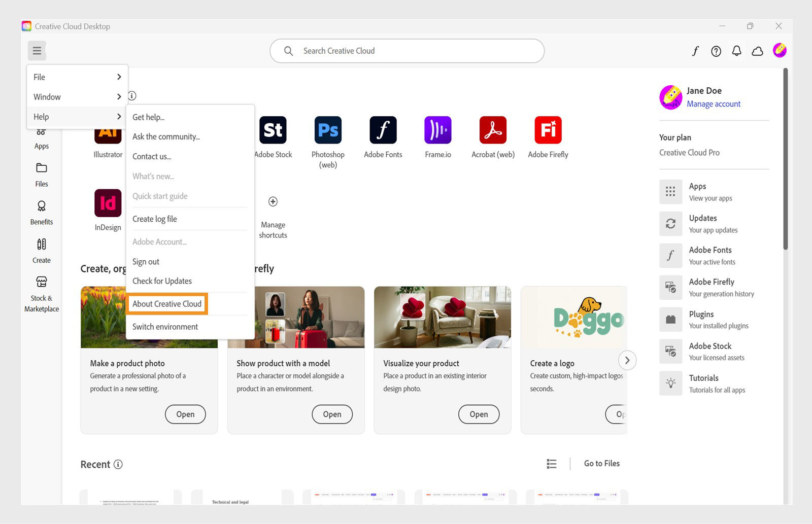This screenshot has width=812, height=524.
Task: Open Adobe Stock from the apps row
Action: [x=273, y=130]
